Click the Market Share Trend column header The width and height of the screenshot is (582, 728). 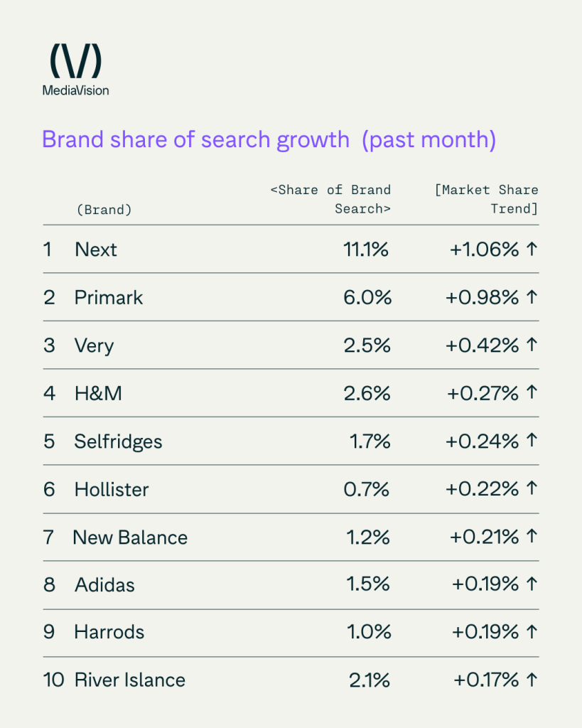tap(486, 199)
